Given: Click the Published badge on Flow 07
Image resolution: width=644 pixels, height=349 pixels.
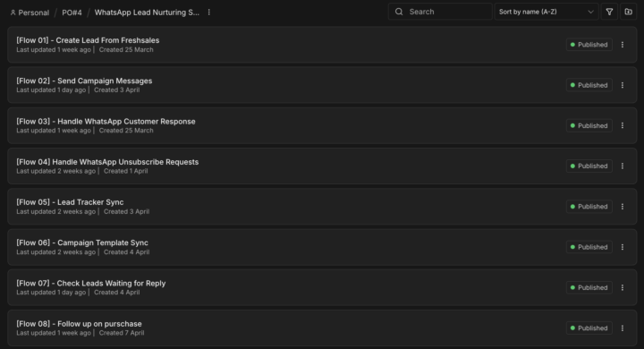Looking at the screenshot, I should (589, 287).
